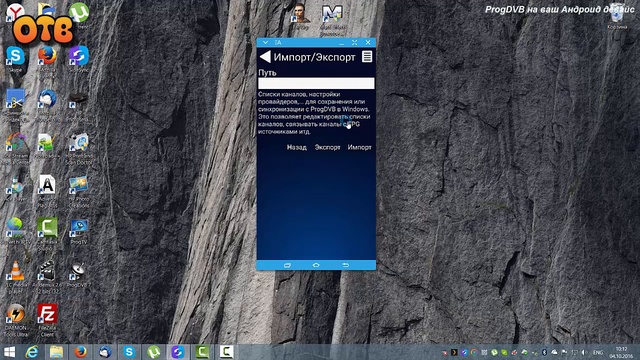The width and height of the screenshot is (640, 360).
Task: Open Internet Explorer from the taskbar
Action: 32,352
